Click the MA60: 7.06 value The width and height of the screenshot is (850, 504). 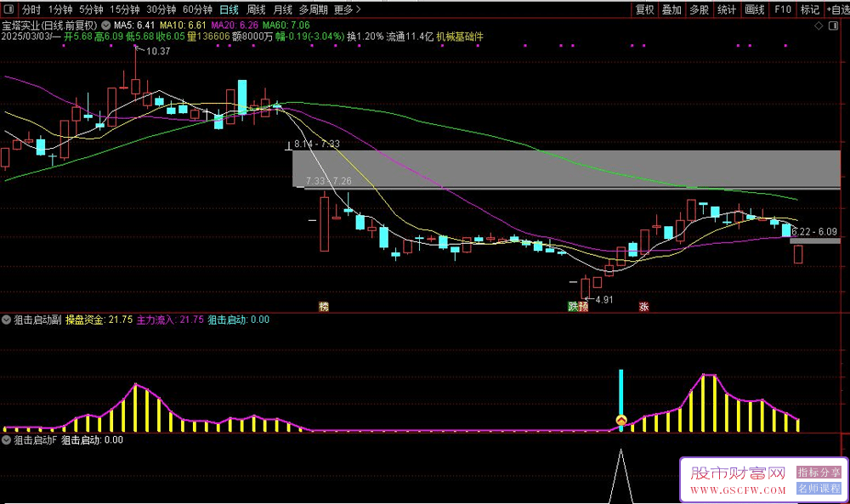click(x=286, y=25)
